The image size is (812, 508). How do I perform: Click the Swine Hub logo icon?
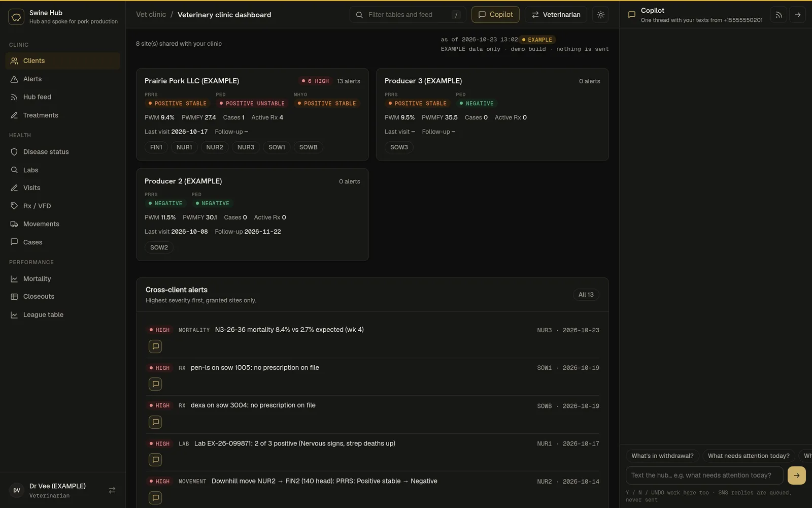(x=16, y=17)
